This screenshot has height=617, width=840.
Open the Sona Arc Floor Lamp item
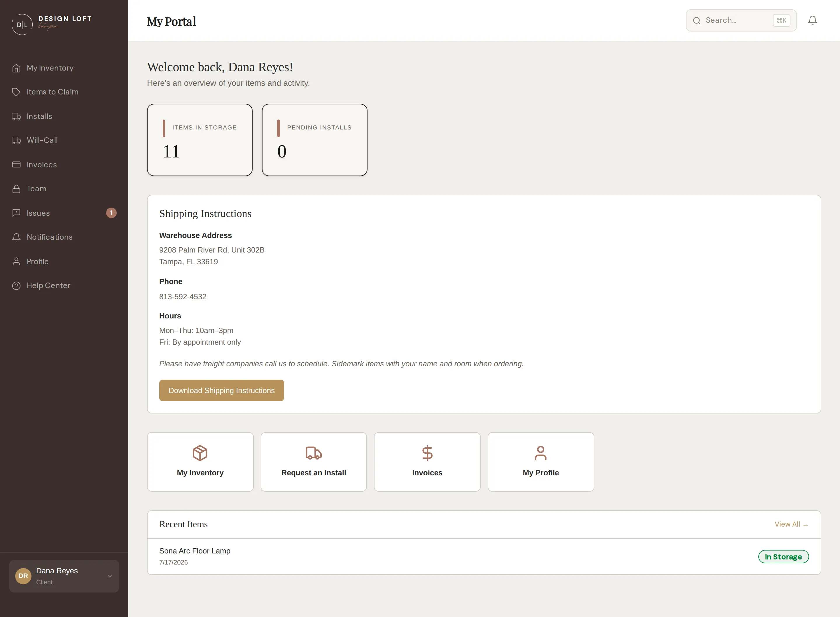click(484, 556)
